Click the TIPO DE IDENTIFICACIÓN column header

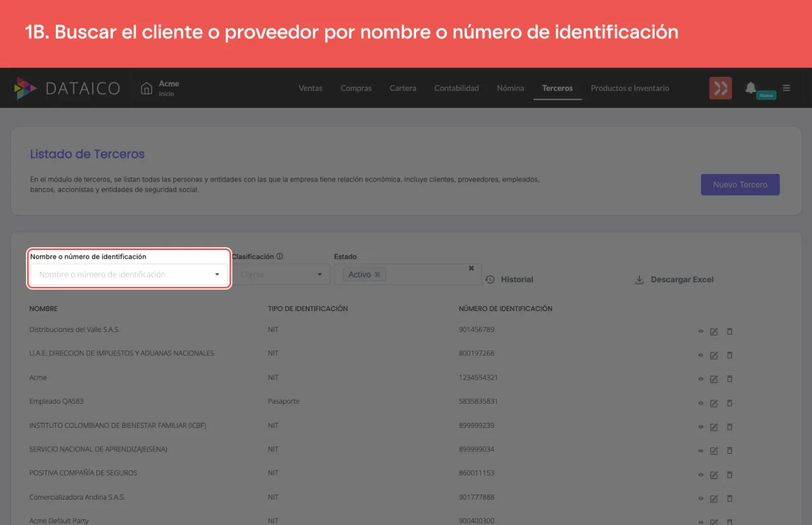click(x=308, y=309)
